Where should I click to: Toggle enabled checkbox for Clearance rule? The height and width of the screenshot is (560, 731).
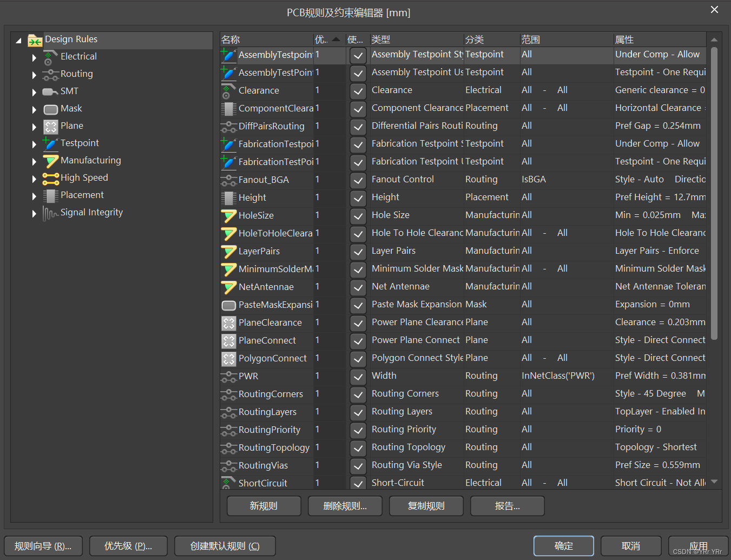358,91
